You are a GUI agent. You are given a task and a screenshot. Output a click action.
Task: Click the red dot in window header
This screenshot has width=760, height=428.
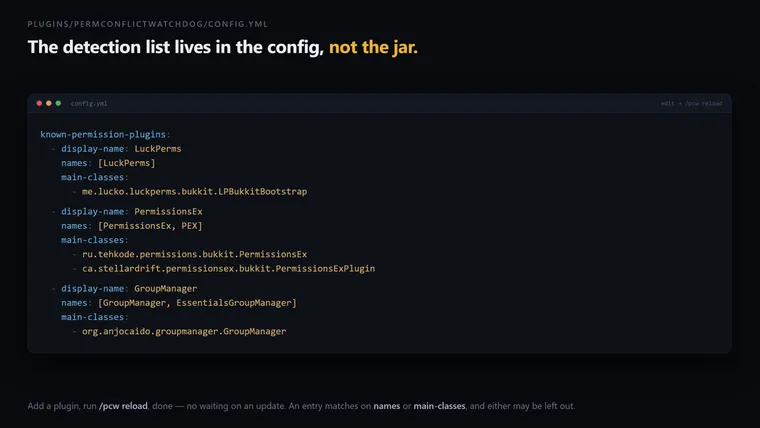coord(39,103)
